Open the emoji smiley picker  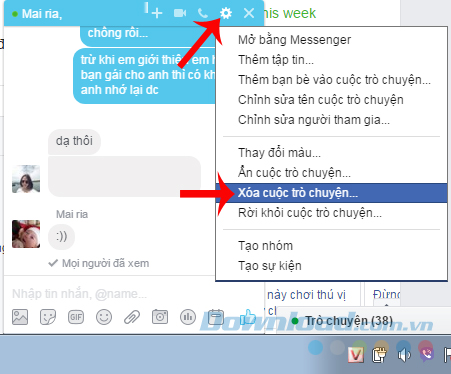tap(104, 317)
